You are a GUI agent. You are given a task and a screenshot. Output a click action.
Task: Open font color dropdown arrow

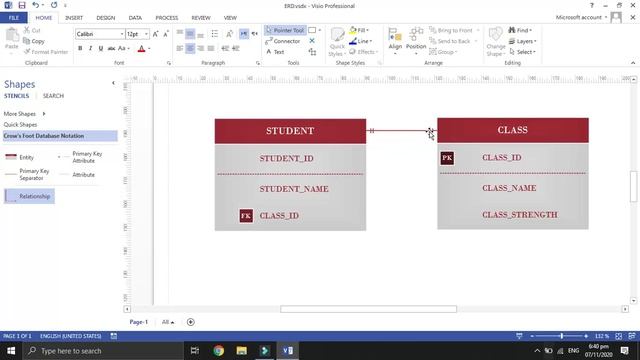pos(149,48)
